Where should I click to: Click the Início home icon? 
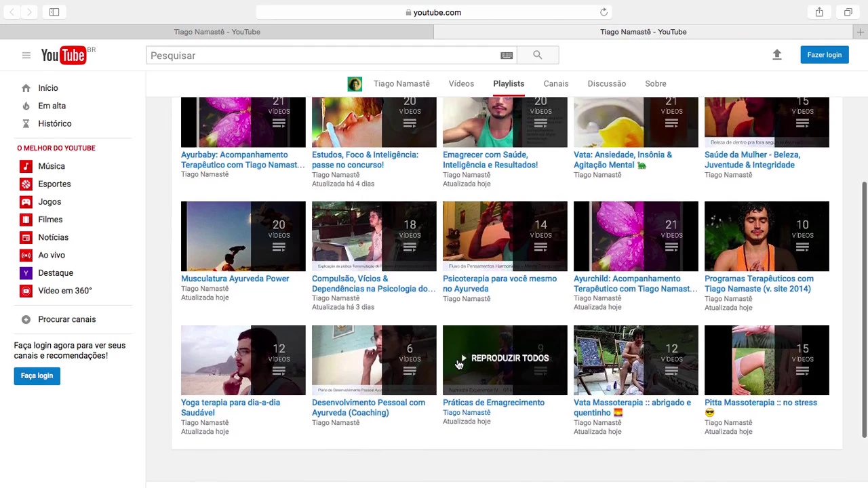26,88
